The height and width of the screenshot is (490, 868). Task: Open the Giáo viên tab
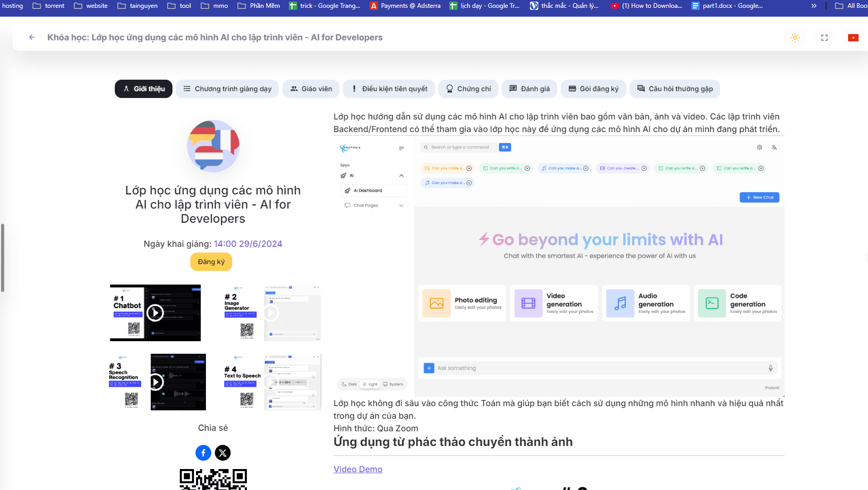coord(311,89)
